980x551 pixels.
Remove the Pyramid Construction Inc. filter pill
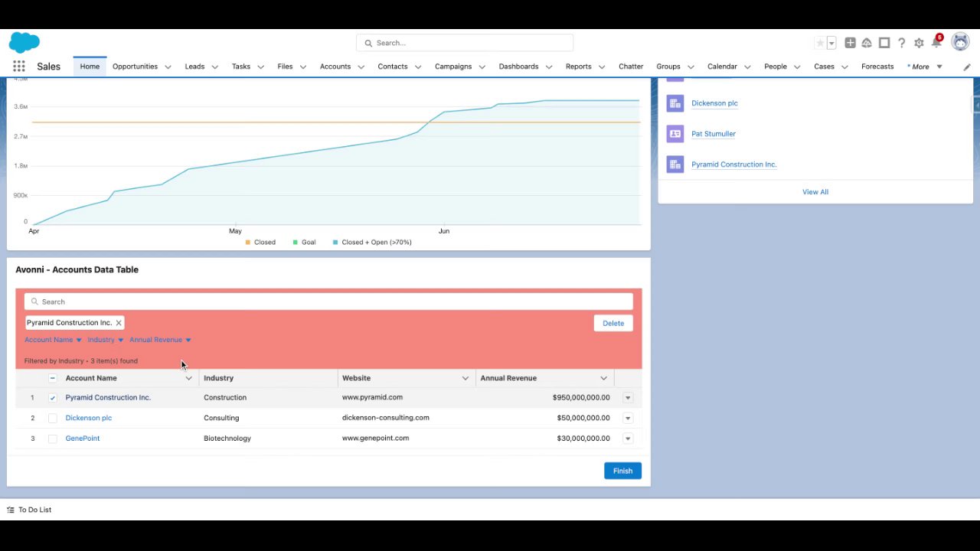119,323
